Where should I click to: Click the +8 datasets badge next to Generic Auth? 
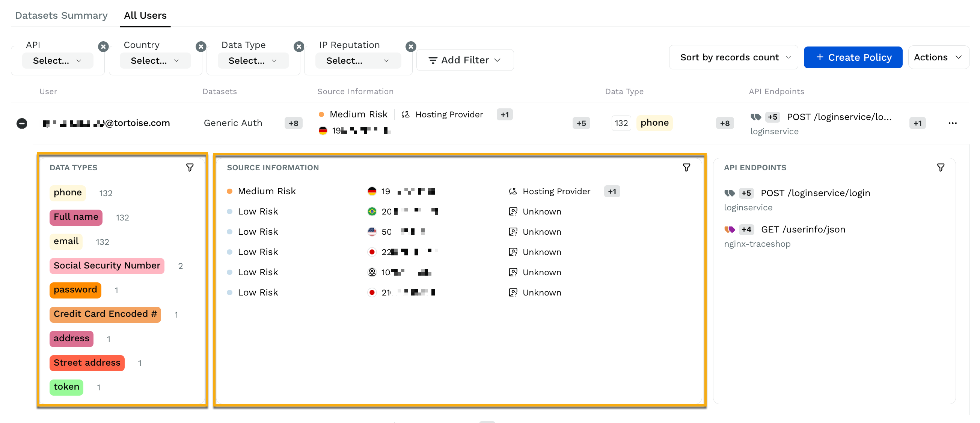point(293,123)
